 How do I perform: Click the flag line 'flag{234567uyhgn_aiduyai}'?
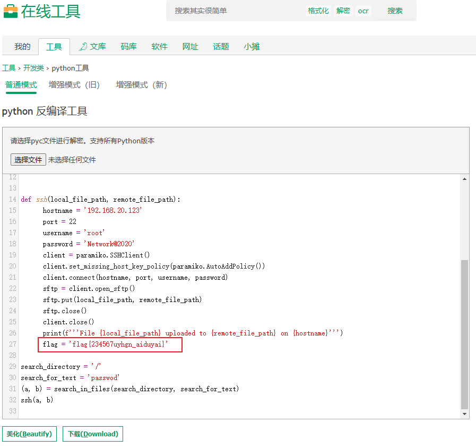pos(106,344)
